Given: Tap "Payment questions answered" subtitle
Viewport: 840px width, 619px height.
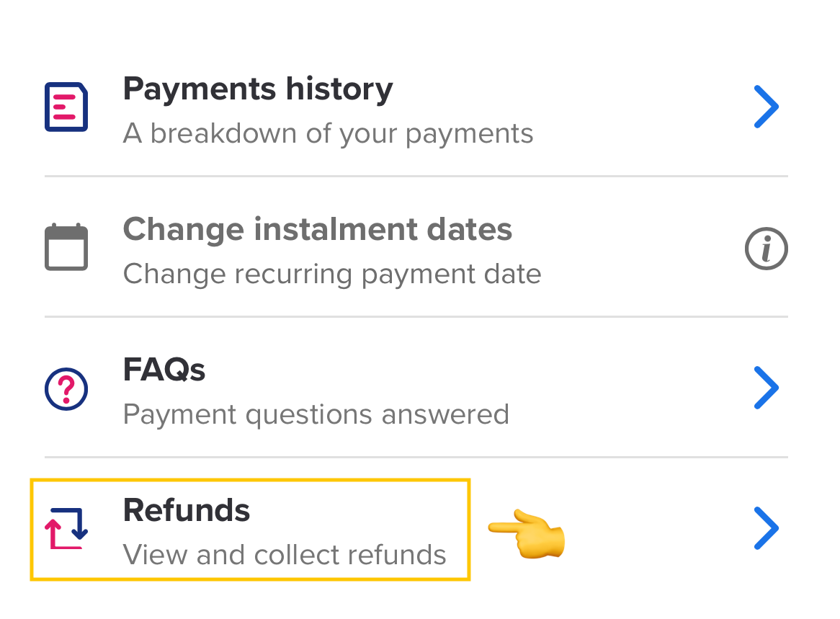Looking at the screenshot, I should [x=316, y=415].
